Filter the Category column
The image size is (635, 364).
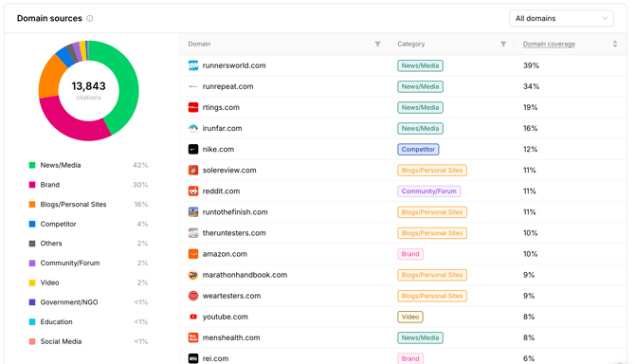[503, 44]
